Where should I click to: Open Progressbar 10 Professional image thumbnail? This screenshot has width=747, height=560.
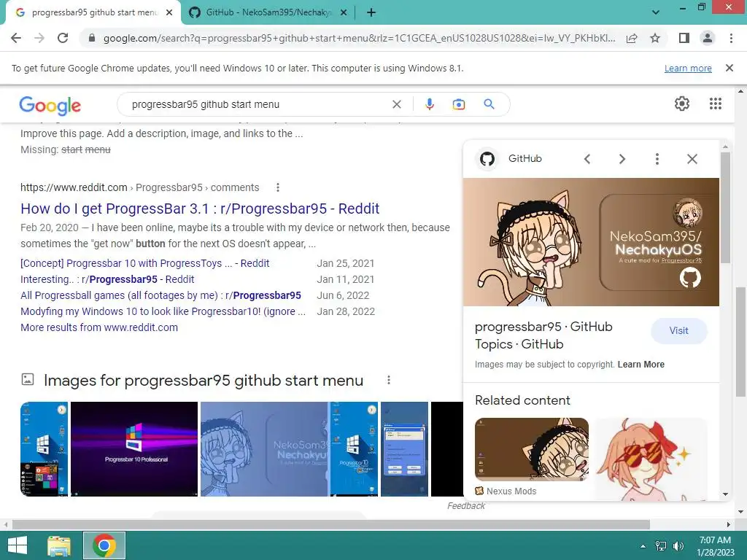click(134, 449)
